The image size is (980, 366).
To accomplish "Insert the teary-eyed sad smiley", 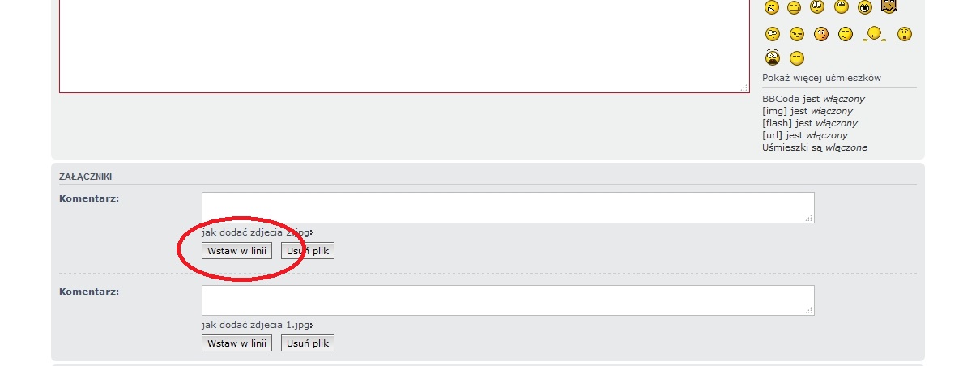I will (x=818, y=7).
